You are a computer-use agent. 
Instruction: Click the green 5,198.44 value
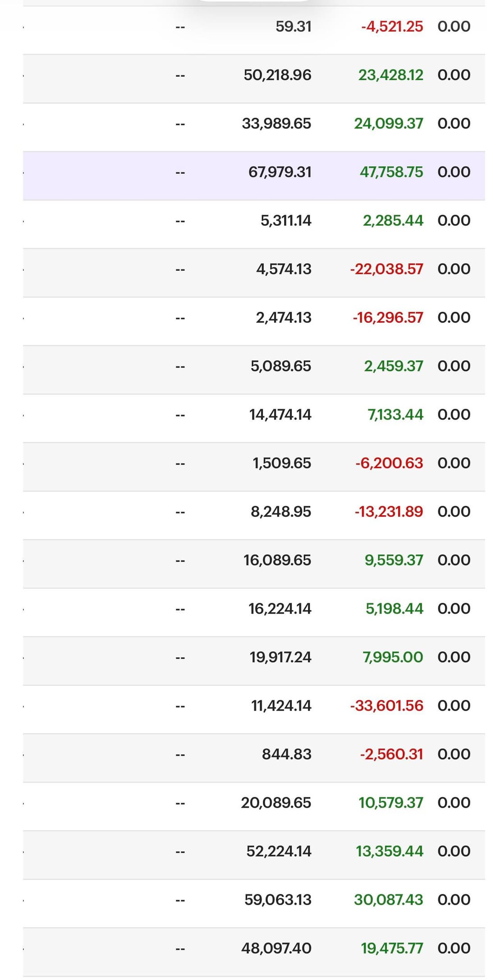(394, 609)
